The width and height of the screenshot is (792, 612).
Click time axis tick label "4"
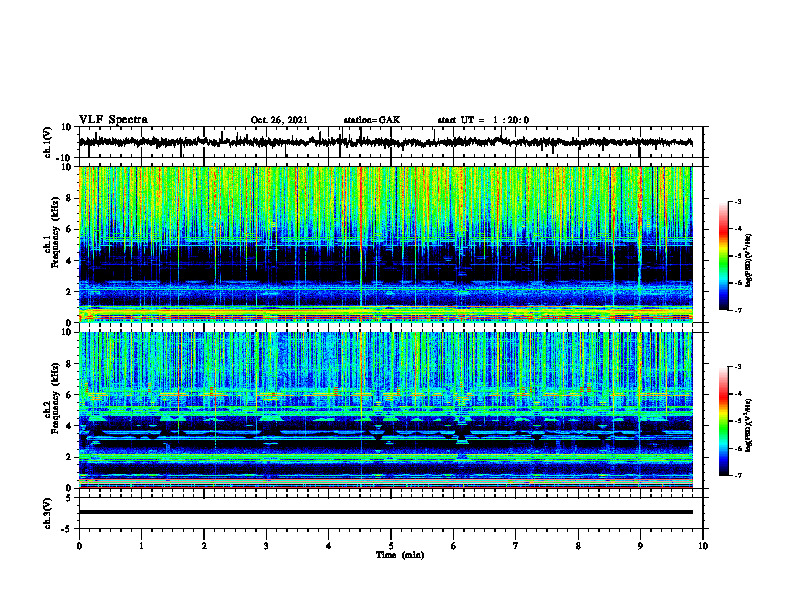(x=329, y=546)
